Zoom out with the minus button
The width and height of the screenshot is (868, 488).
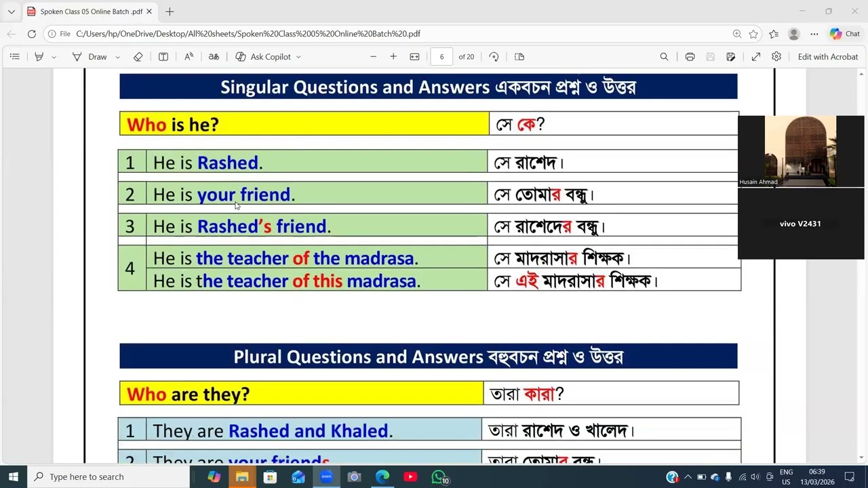pyautogui.click(x=373, y=57)
